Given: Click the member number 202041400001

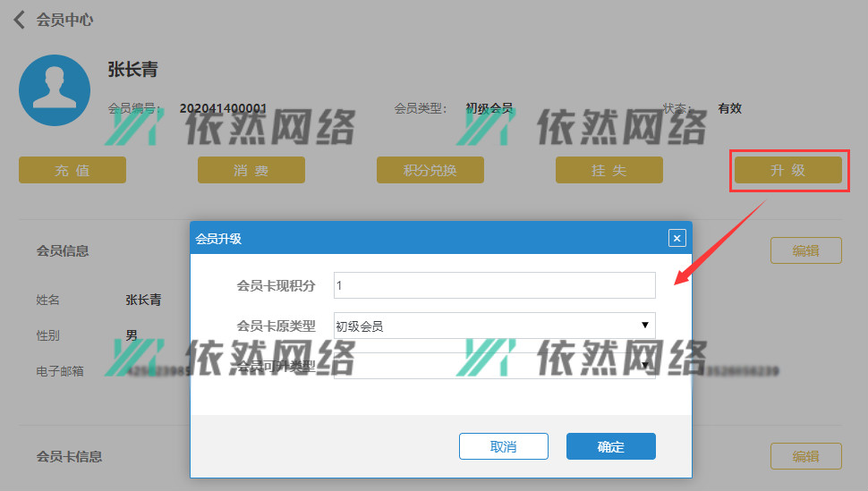Looking at the screenshot, I should point(223,108).
